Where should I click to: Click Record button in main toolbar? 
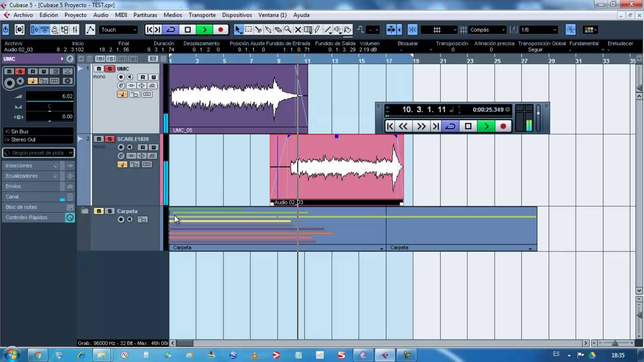220,30
